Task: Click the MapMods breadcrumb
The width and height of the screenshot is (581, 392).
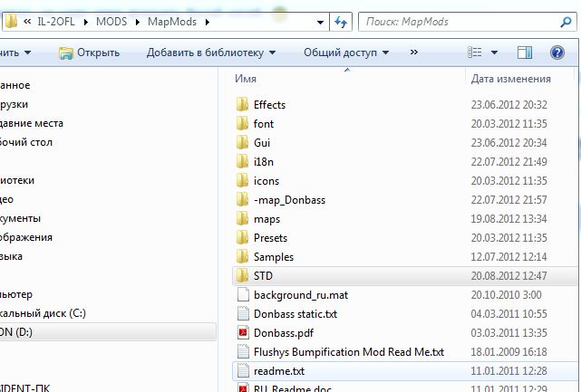Action: (x=172, y=22)
